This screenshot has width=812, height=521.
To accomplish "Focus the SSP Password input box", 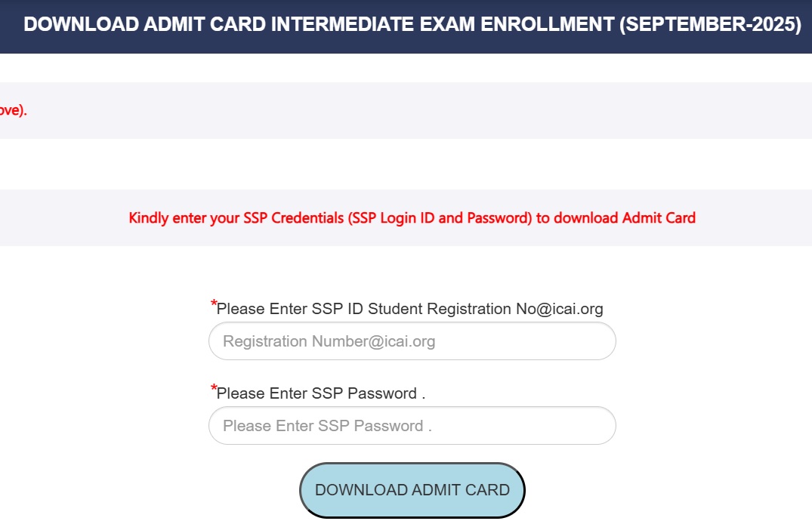I will pos(412,426).
